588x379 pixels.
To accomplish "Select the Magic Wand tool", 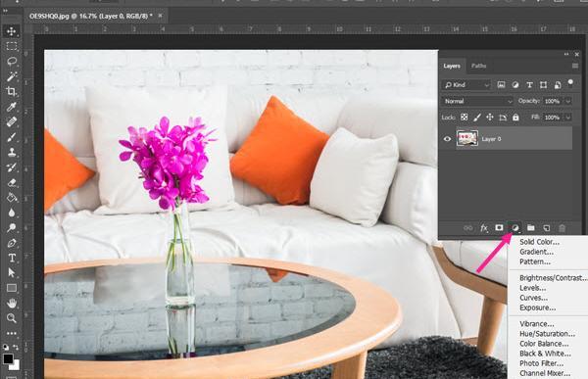I will click(11, 76).
